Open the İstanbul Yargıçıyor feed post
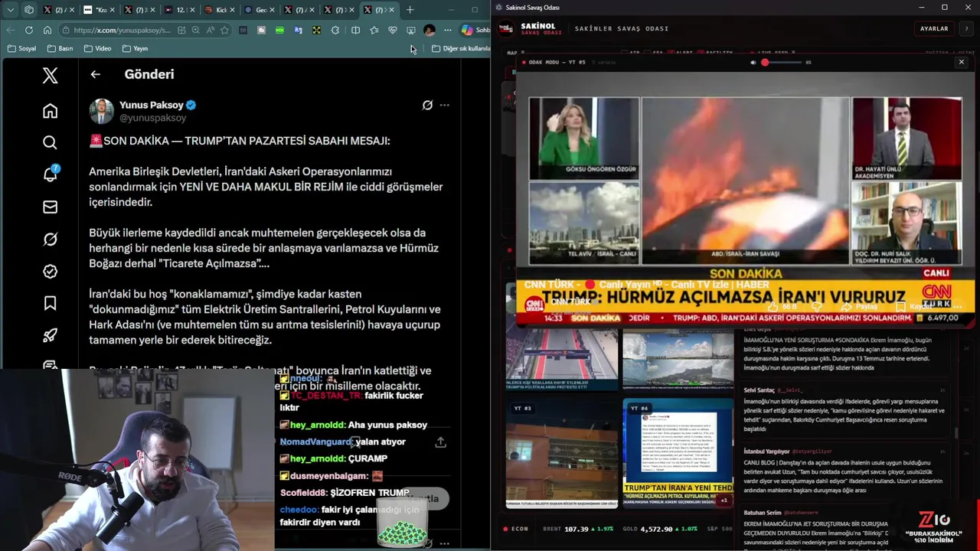 click(x=844, y=473)
